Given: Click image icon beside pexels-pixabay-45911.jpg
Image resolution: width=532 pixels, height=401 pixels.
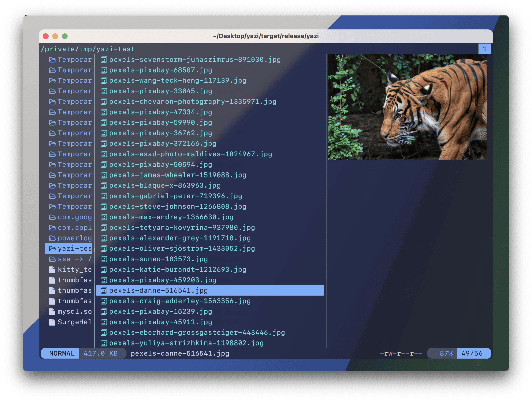Looking at the screenshot, I should 104,322.
